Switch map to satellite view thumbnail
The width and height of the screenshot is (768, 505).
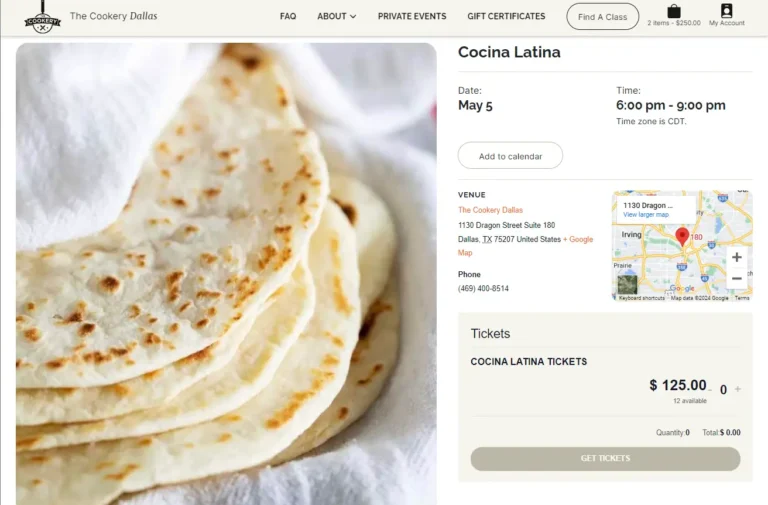pyautogui.click(x=626, y=283)
